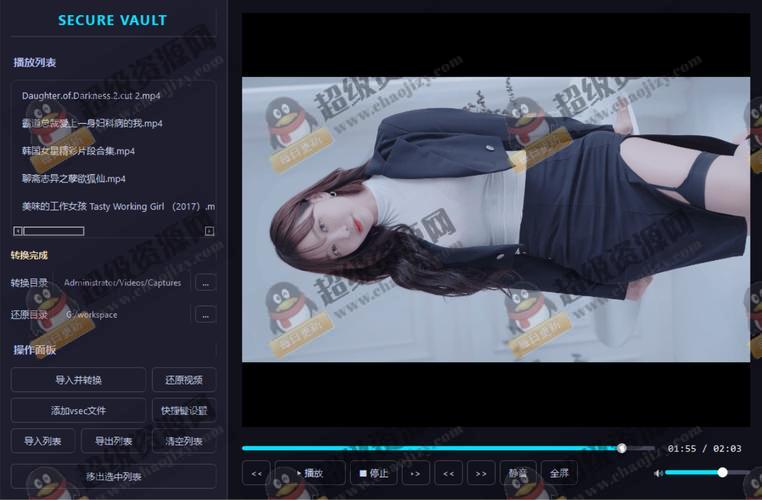
Task: Browse for the 转换目录 folder
Action: coord(206,283)
